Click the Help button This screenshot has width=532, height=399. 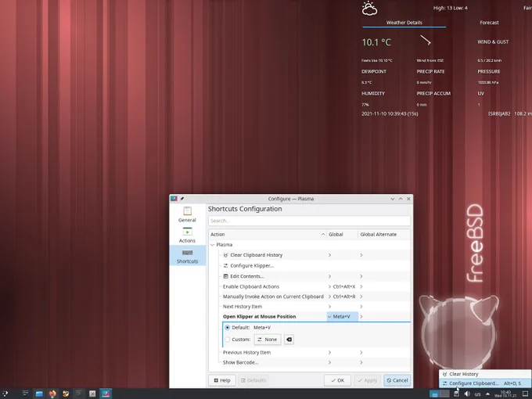222,380
